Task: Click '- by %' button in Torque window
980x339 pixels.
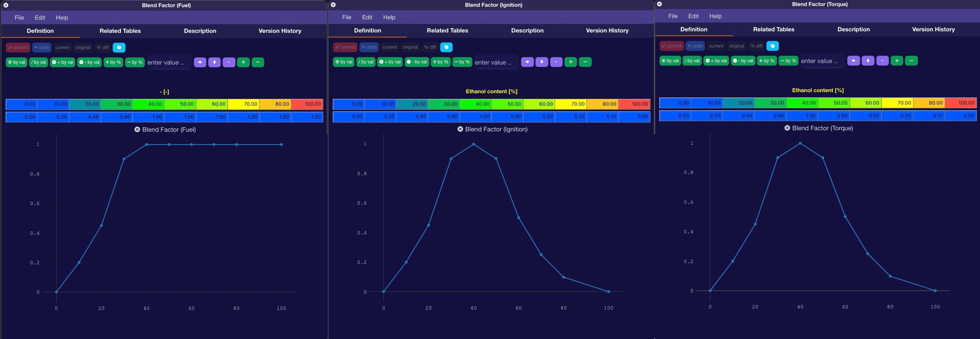Action: click(788, 61)
